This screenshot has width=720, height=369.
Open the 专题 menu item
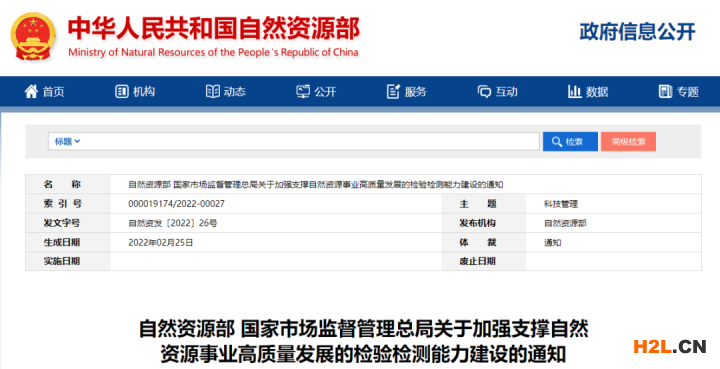[x=679, y=91]
